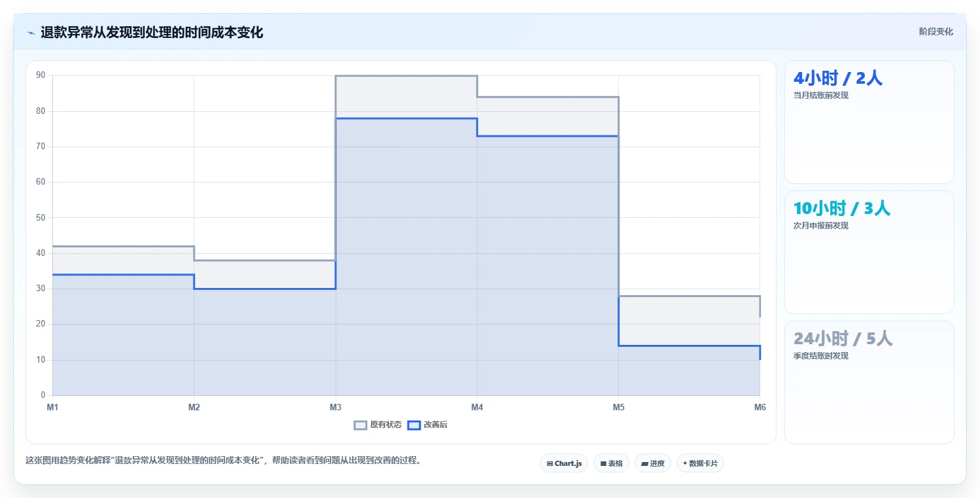Click the 当月结账前发现 caption
Image resolution: width=980 pixels, height=498 pixels.
[x=821, y=96]
